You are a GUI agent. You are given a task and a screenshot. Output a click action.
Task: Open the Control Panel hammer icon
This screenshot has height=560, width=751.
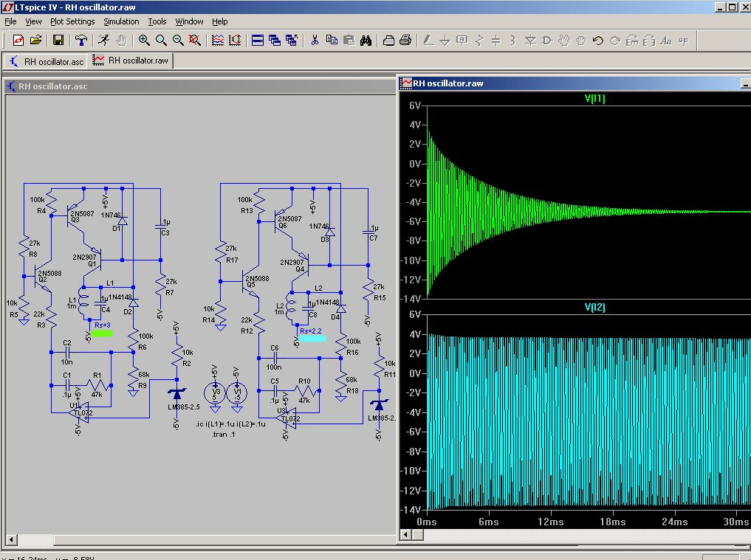point(81,41)
